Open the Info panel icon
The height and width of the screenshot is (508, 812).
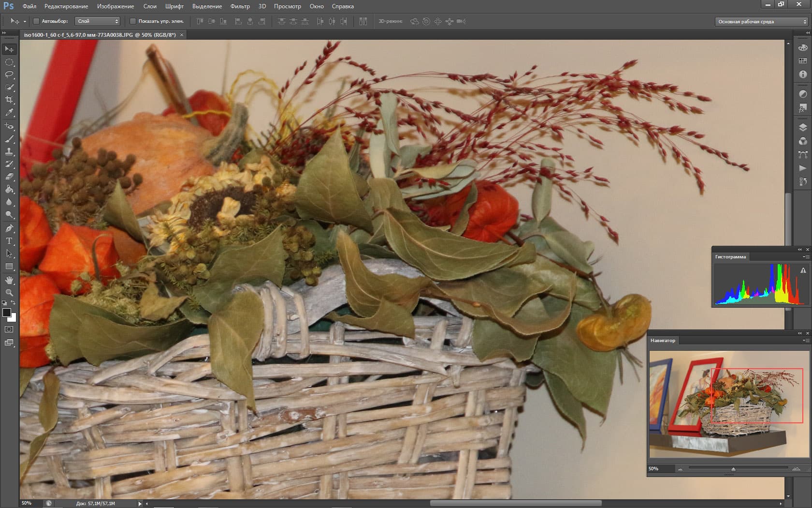[803, 75]
